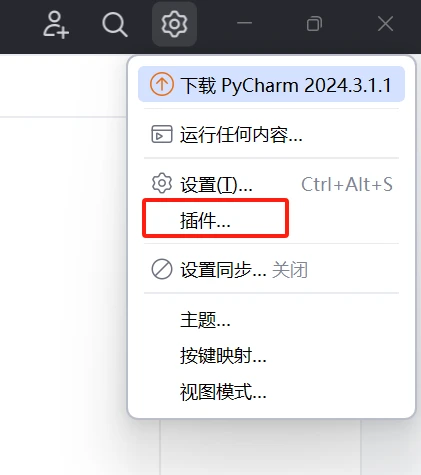Toggle the IDE settings gear icon in title bar
Image resolution: width=421 pixels, height=475 pixels.
click(174, 24)
